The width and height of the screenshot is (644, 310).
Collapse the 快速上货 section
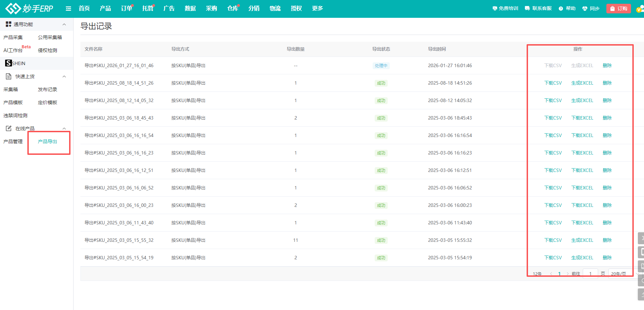pyautogui.click(x=64, y=76)
